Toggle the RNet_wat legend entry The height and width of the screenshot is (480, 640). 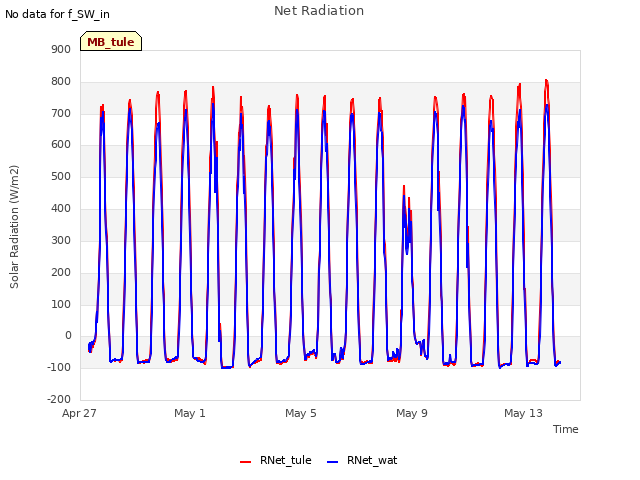point(362,460)
